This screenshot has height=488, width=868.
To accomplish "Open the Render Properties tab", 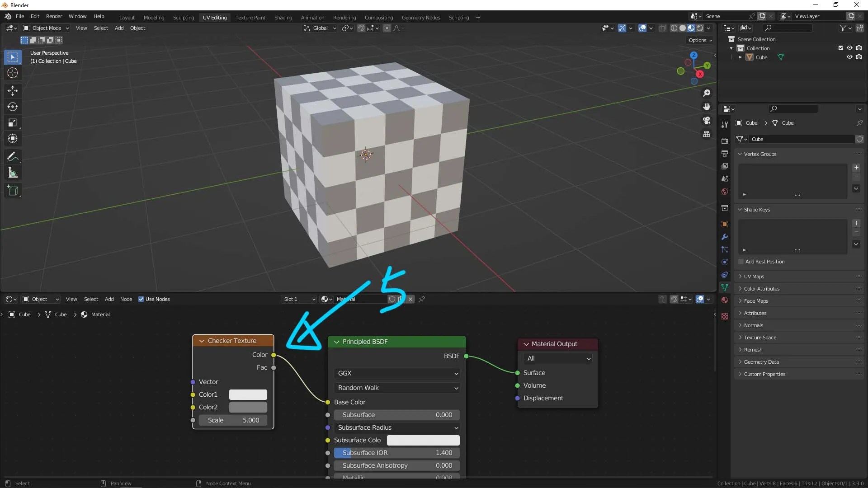I will coord(725,140).
